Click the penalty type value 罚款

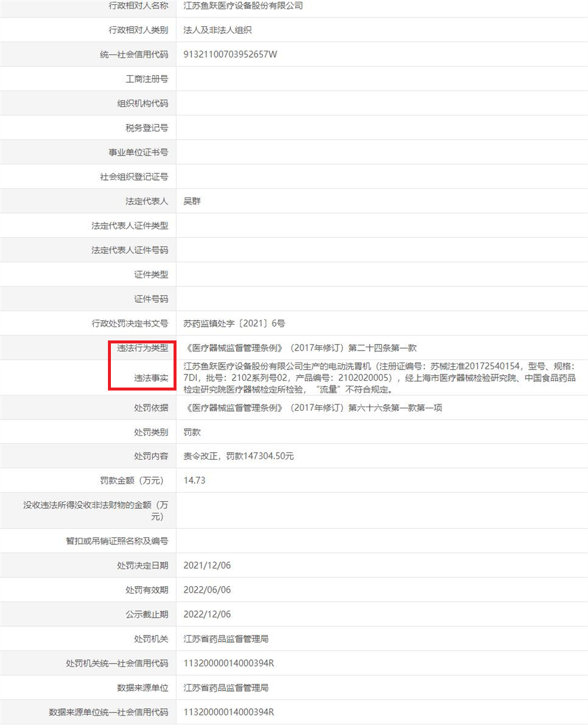coord(192,432)
